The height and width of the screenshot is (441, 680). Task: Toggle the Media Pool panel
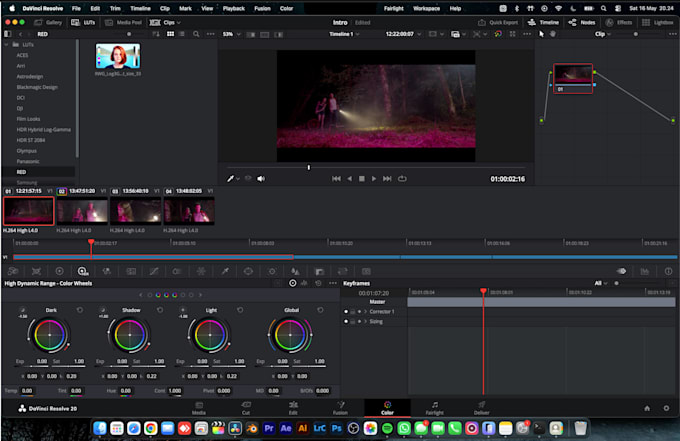(124, 23)
